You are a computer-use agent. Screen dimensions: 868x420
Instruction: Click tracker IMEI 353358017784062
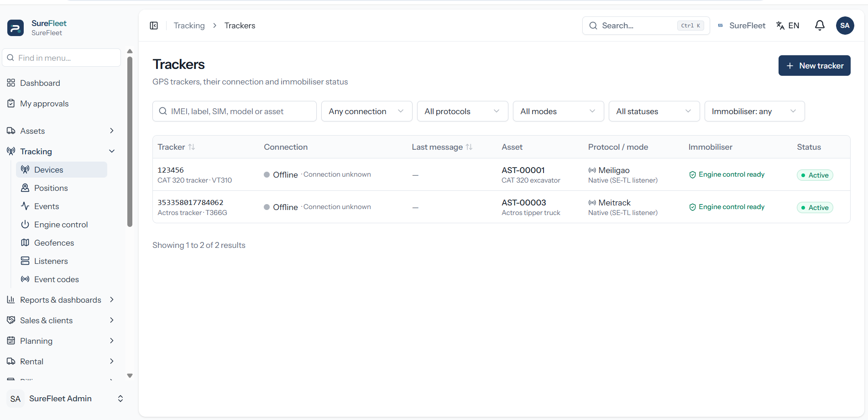[x=190, y=203]
